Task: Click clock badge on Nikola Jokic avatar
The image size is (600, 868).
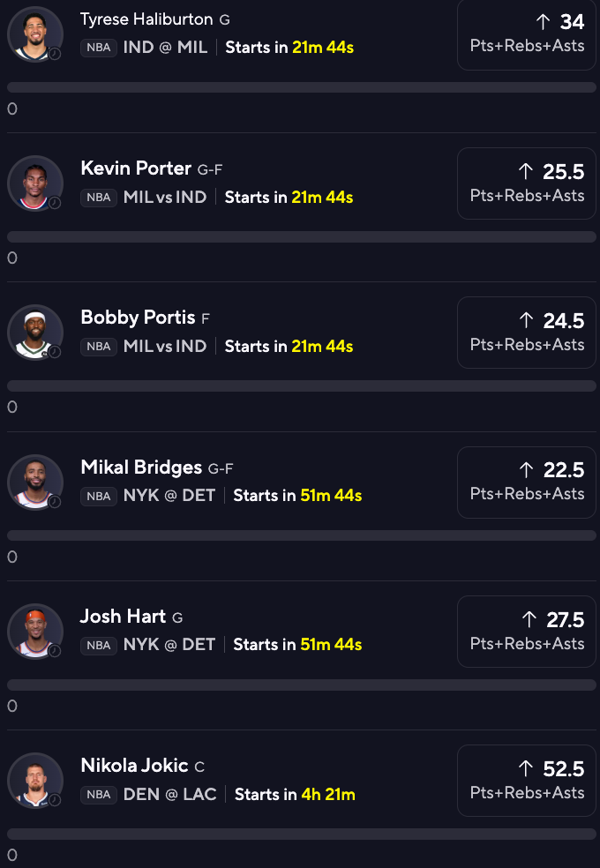Action: (x=54, y=800)
